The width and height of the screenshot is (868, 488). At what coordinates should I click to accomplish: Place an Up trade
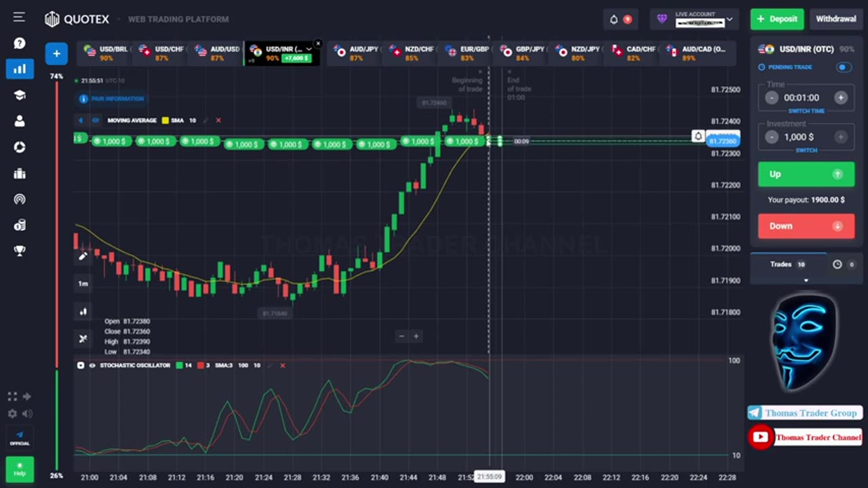point(806,174)
